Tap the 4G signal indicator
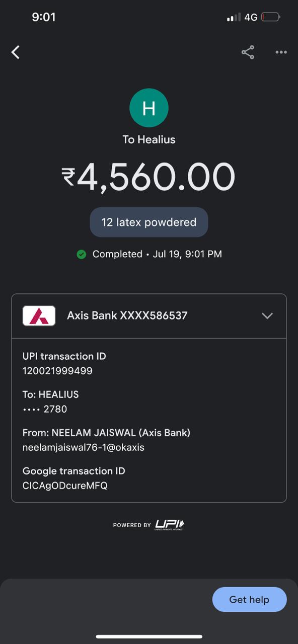The image size is (298, 644). click(x=251, y=17)
